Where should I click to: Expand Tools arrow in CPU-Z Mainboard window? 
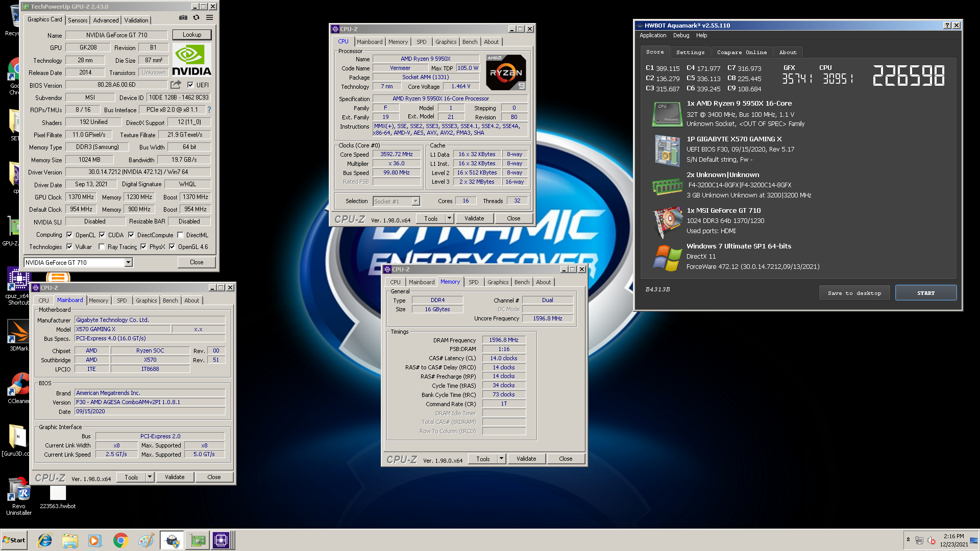(150, 477)
